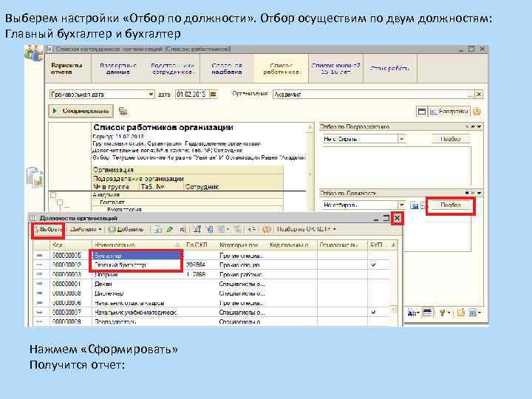Click the panel layout icon left of Настройки

pos(421,112)
